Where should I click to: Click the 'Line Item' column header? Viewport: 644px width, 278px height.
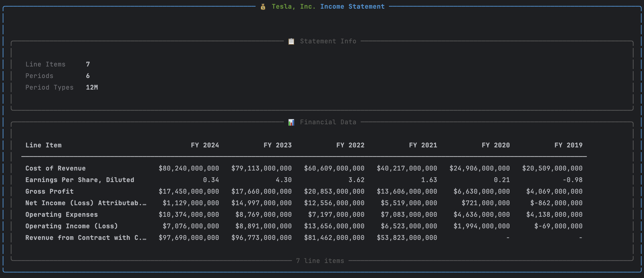coord(43,145)
